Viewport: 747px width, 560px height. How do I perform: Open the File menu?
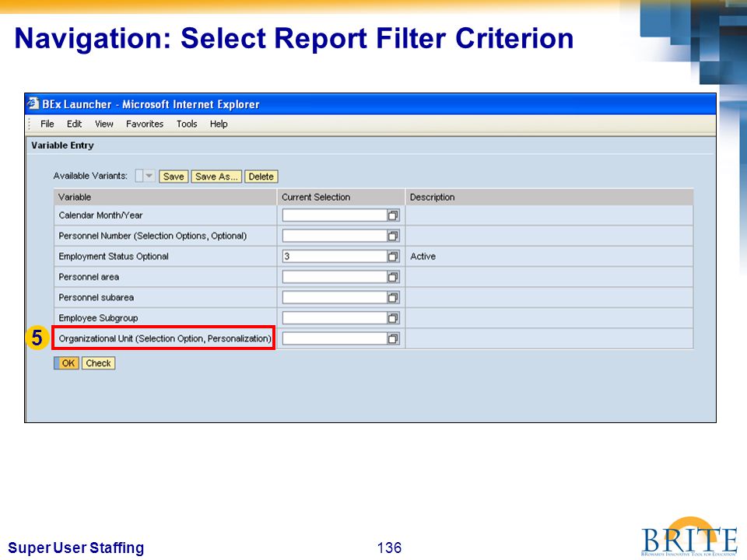pos(47,124)
